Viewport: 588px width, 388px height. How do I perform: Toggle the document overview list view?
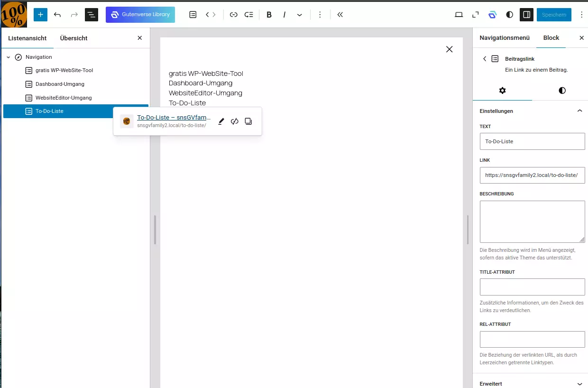point(92,15)
